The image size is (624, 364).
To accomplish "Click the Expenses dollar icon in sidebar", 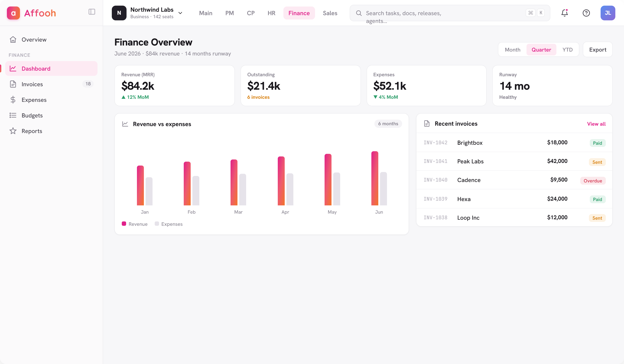I will (13, 99).
